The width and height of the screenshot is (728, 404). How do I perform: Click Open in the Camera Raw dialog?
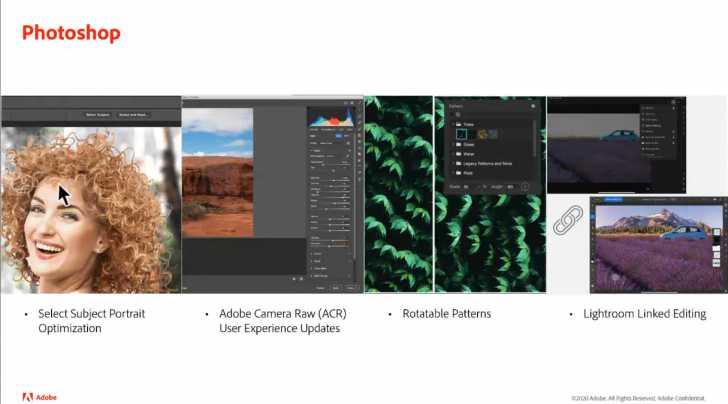click(350, 288)
